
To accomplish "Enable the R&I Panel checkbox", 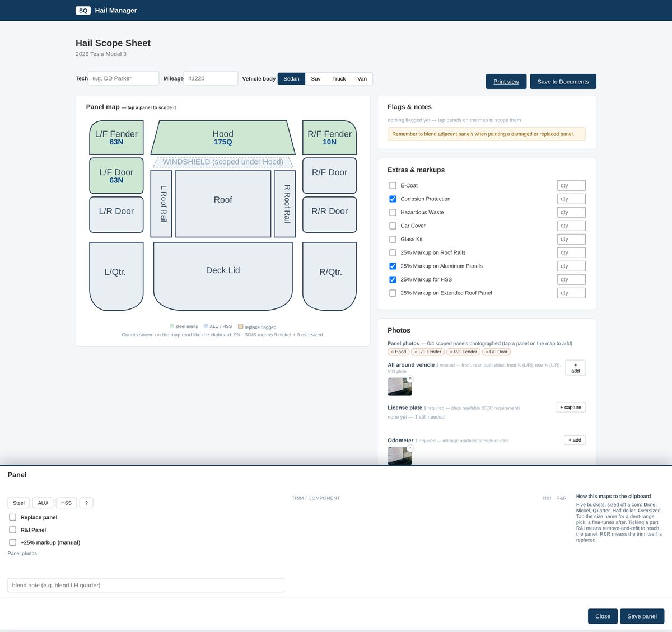I will 12,530.
